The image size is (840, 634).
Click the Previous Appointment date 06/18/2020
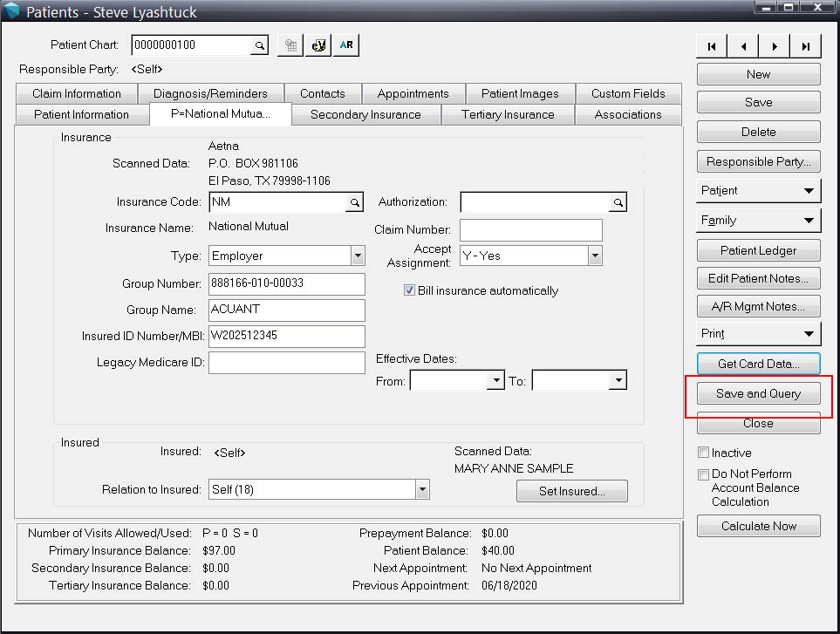coord(509,585)
